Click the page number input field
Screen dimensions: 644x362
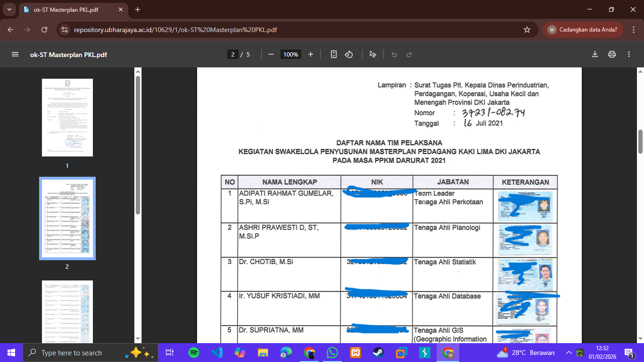point(232,54)
